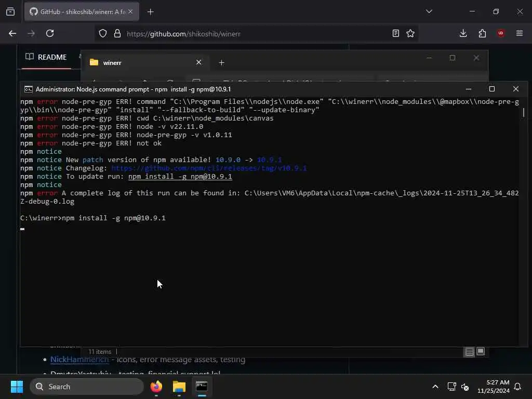Switch File Explorer to details view
Screen dimensions: 532x399
469,352
